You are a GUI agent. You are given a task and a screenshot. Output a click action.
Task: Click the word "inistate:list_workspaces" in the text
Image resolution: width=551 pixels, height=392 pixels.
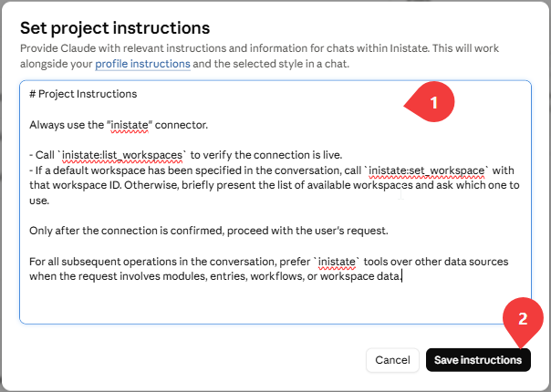[x=122, y=155]
